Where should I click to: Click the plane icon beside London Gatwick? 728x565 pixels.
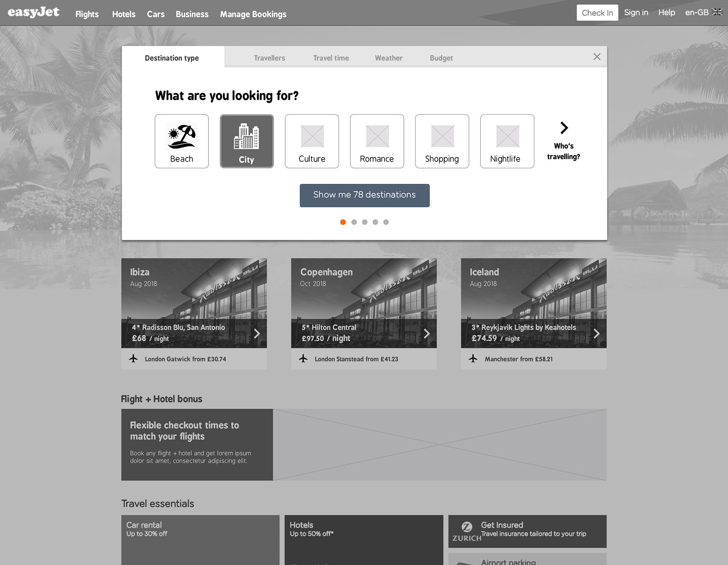[x=133, y=359]
